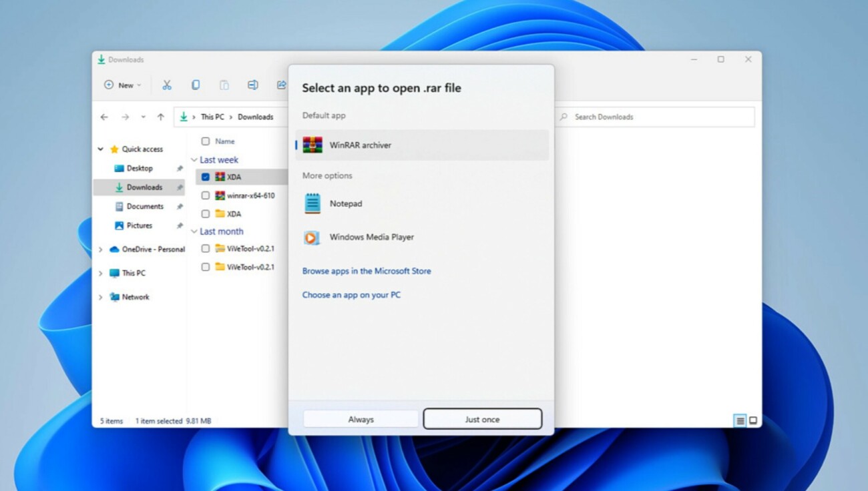
Task: Minimize the Downloads File Explorer window
Action: (694, 59)
